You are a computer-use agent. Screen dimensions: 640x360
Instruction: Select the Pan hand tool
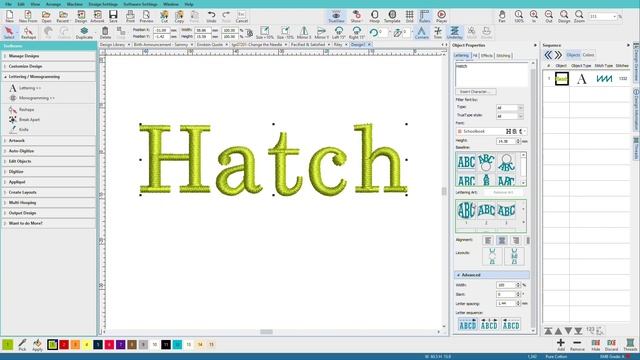502,16
